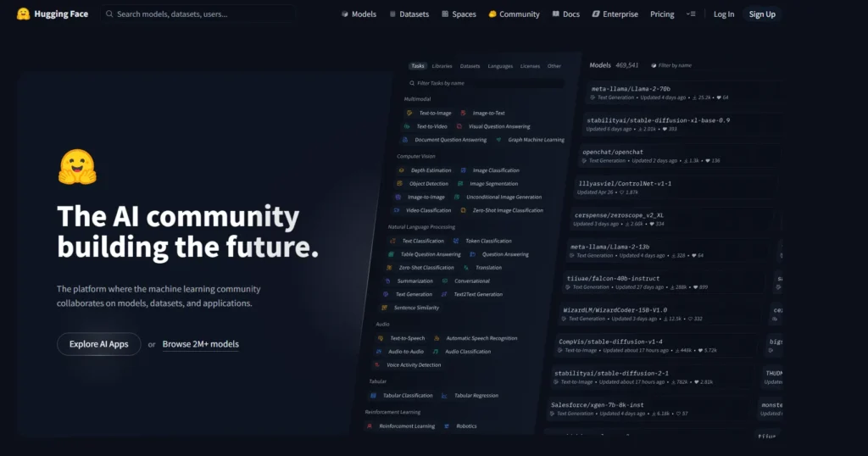The image size is (868, 456).
Task: Click the magnifier icon in the top search bar
Action: [x=109, y=14]
